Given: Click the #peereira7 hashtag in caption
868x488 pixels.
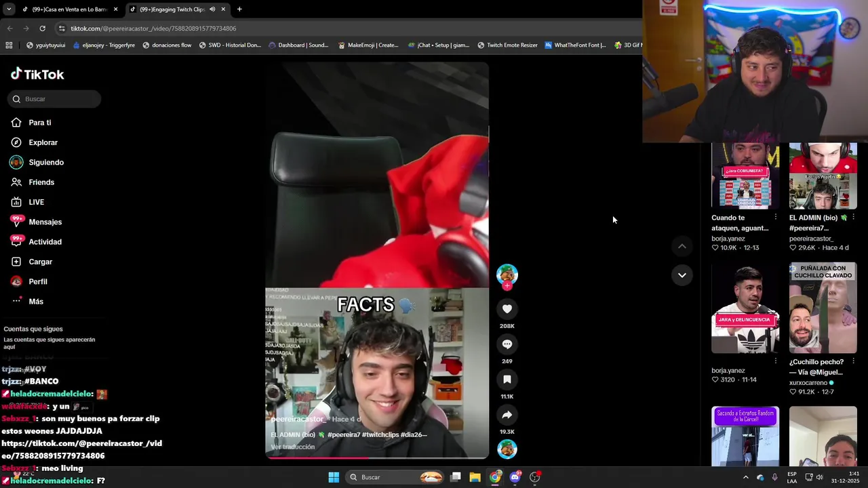Looking at the screenshot, I should 343,434.
